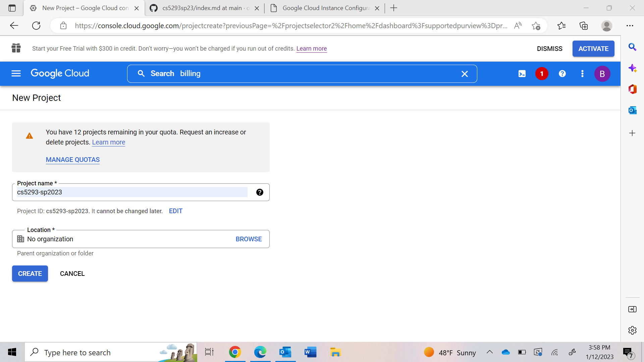Open the purple B account avatar

602,74
